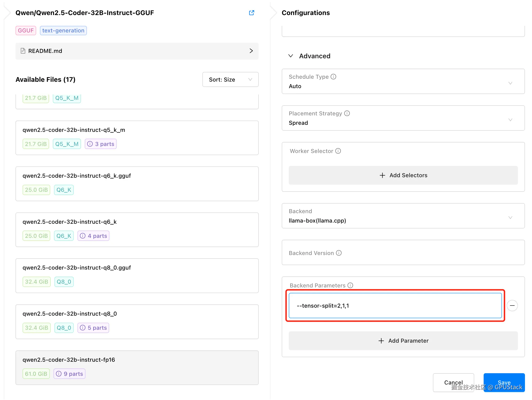Click the 4 parts info icon

(x=82, y=236)
